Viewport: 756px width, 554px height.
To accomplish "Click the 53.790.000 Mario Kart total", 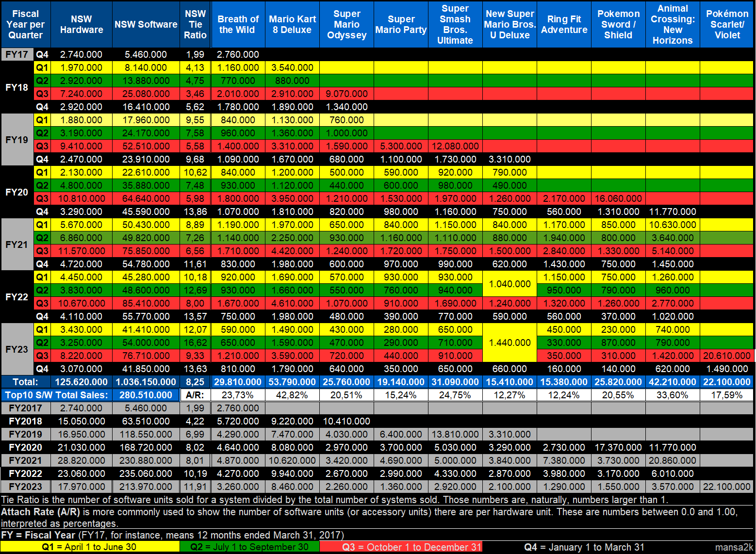I will click(x=293, y=382).
